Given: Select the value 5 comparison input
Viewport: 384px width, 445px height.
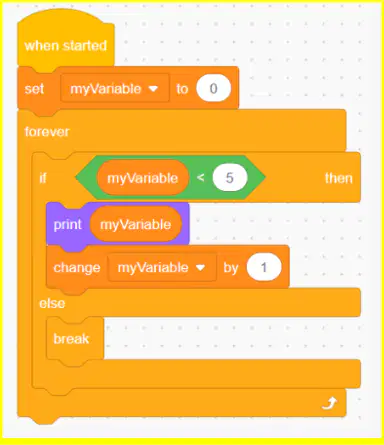Looking at the screenshot, I should (x=230, y=178).
